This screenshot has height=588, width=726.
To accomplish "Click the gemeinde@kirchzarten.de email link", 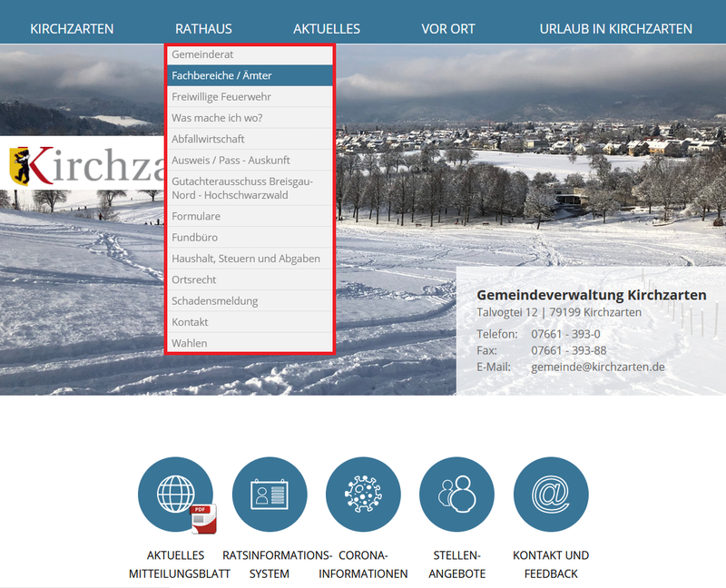I will click(598, 367).
